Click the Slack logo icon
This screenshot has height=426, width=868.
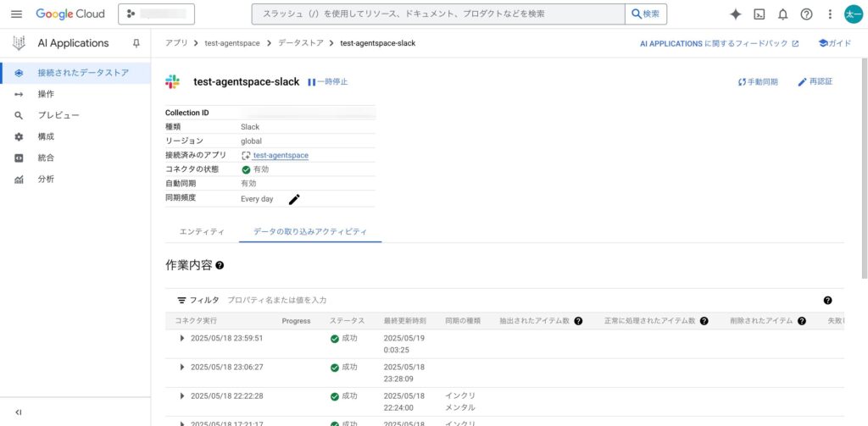coord(172,82)
